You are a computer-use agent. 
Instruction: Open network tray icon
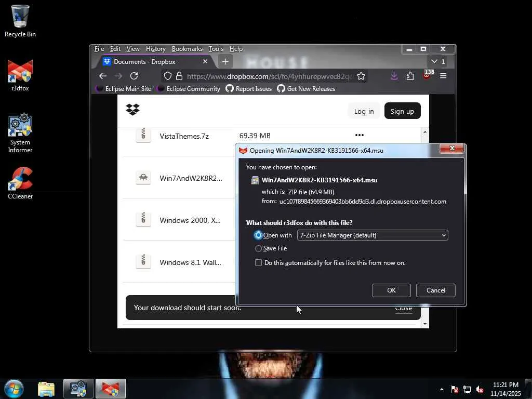coord(467,389)
